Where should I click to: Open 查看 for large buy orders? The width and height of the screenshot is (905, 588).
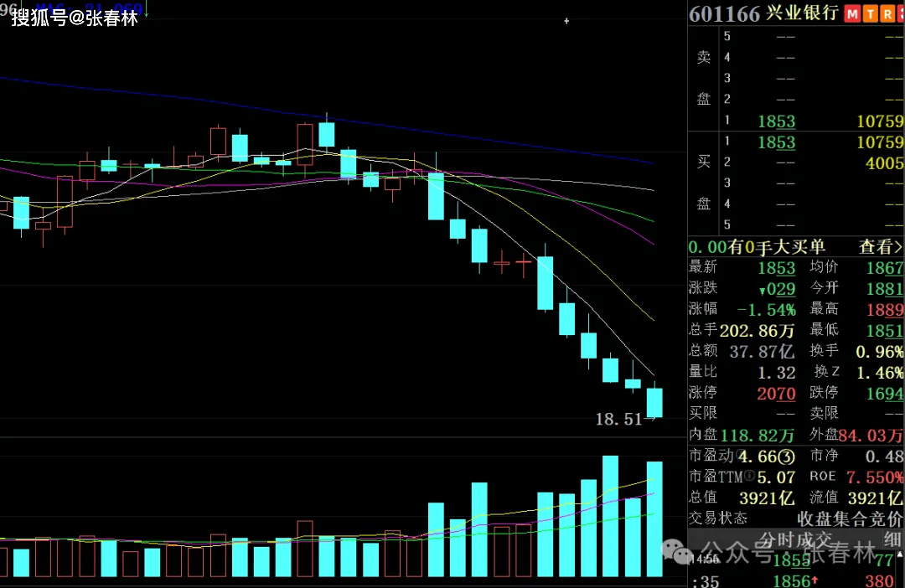(880, 247)
